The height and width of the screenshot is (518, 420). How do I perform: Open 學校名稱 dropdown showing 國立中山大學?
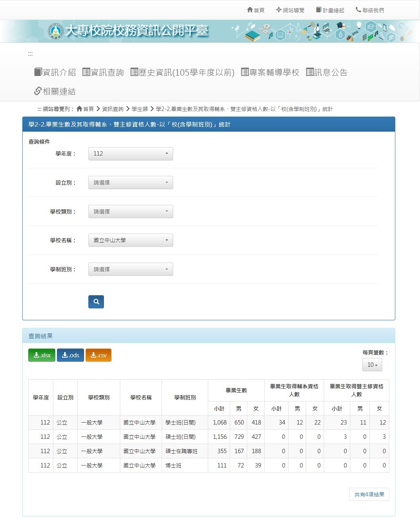click(x=131, y=240)
